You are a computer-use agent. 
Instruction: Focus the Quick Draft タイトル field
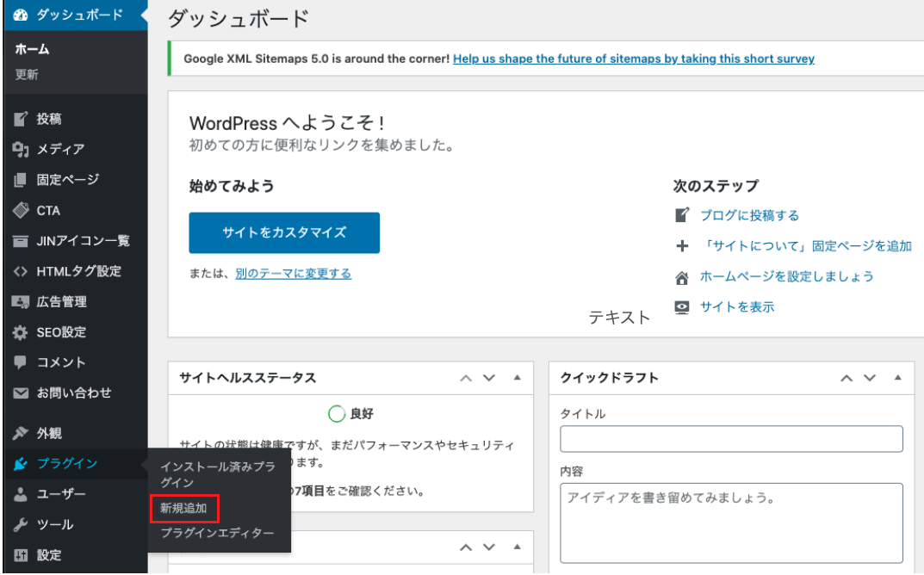pyautogui.click(x=731, y=439)
